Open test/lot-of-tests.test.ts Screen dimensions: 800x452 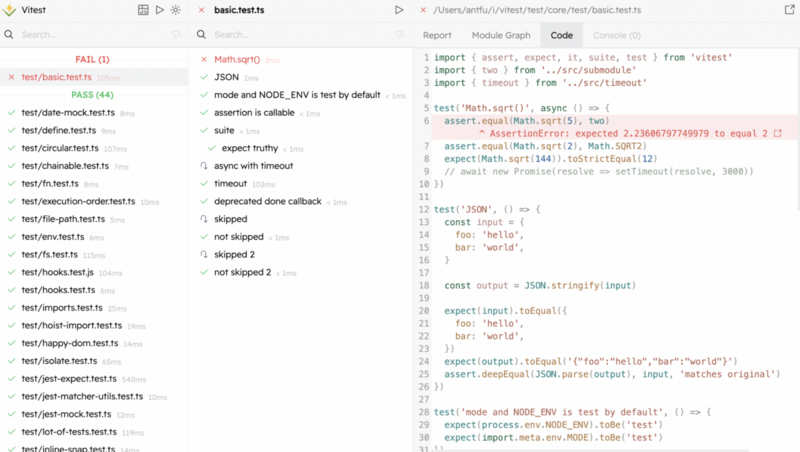click(94, 432)
